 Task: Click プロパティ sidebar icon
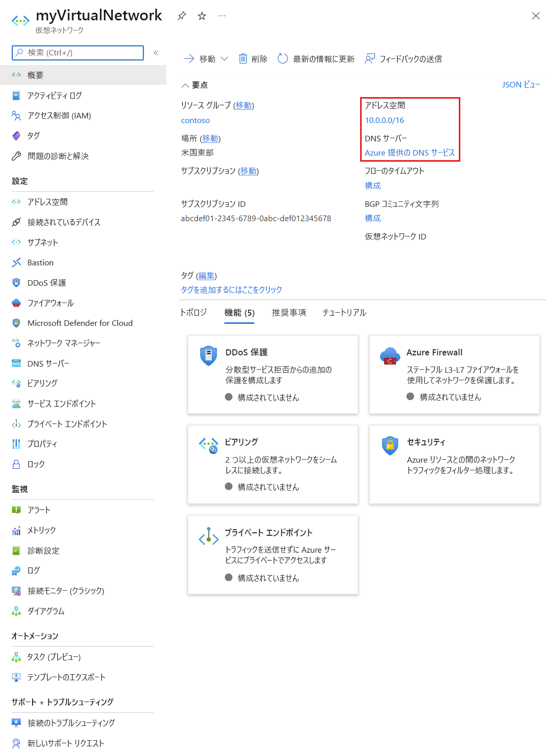16,444
